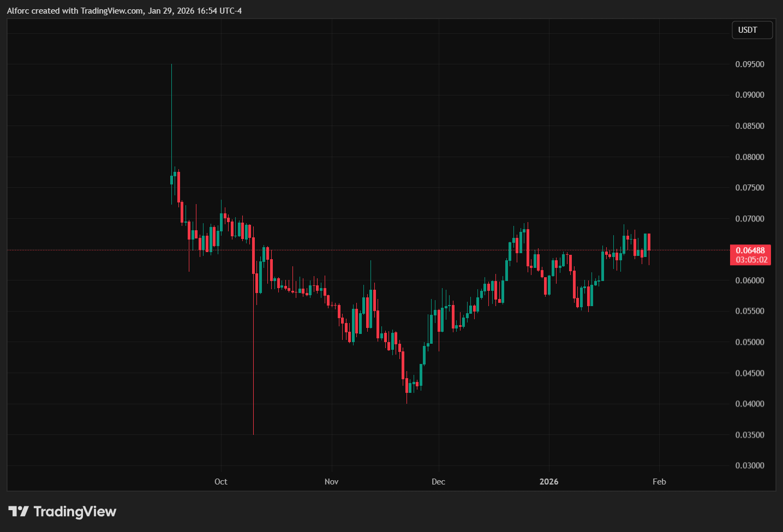Click the 0.06000 price axis label

pyautogui.click(x=750, y=280)
